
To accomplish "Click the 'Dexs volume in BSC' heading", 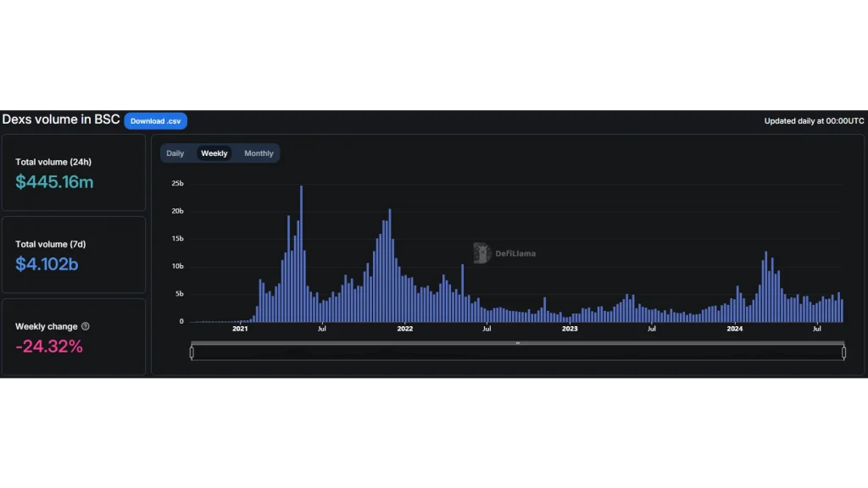I will (x=61, y=119).
